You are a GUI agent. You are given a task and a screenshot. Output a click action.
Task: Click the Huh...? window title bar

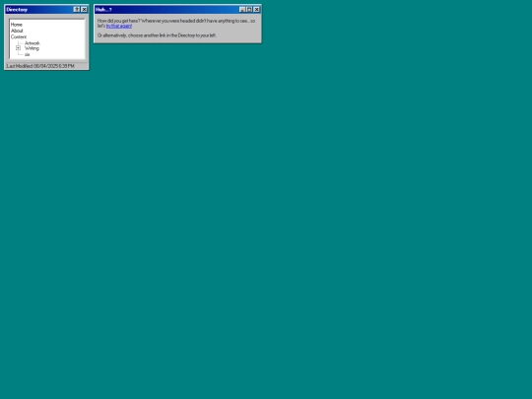(177, 10)
